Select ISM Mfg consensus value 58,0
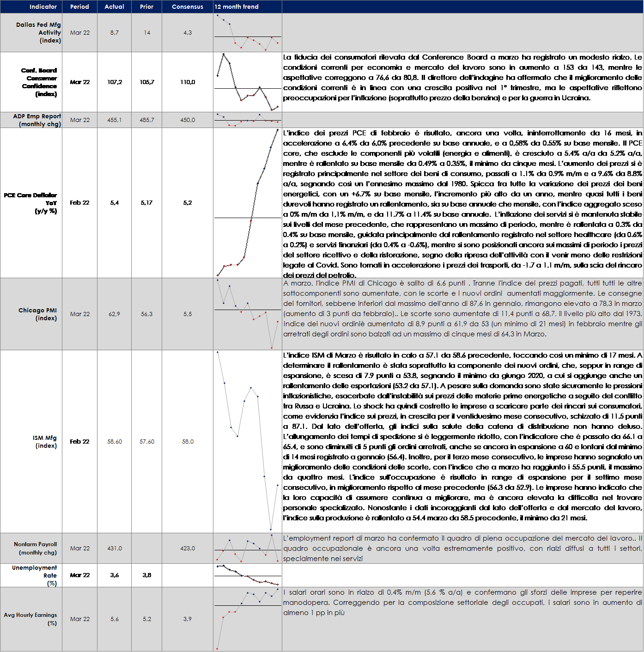 point(188,442)
